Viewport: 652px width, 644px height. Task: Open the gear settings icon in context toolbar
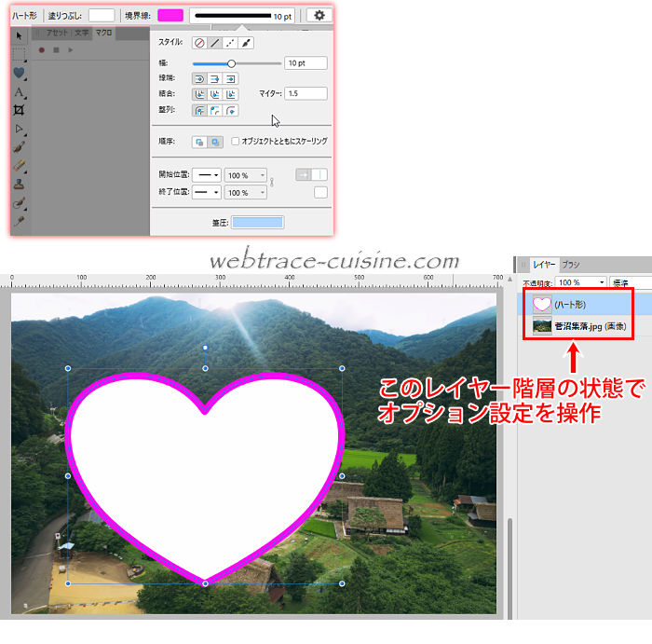coord(320,16)
